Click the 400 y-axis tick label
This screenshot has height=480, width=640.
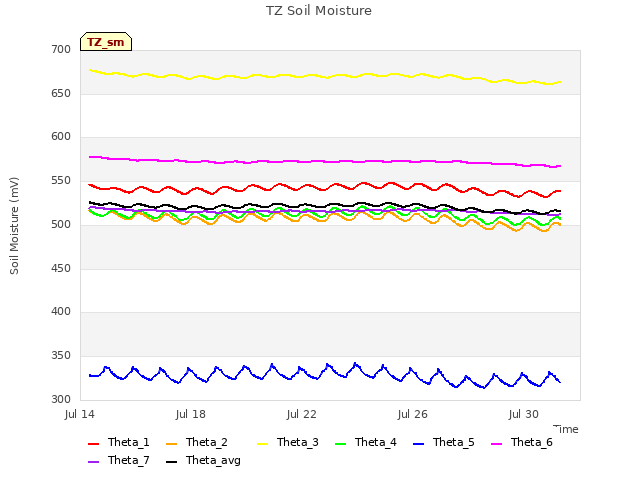pyautogui.click(x=61, y=312)
